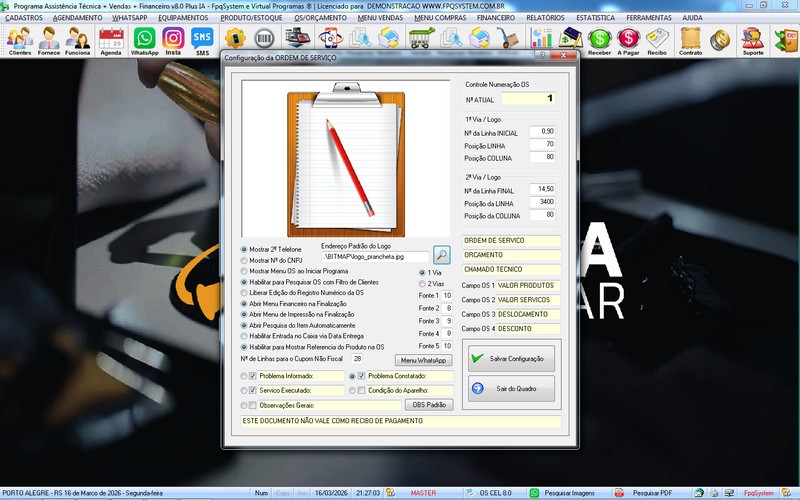This screenshot has width=800, height=500.
Task: Click the Sair do Quadro button
Action: (x=510, y=389)
